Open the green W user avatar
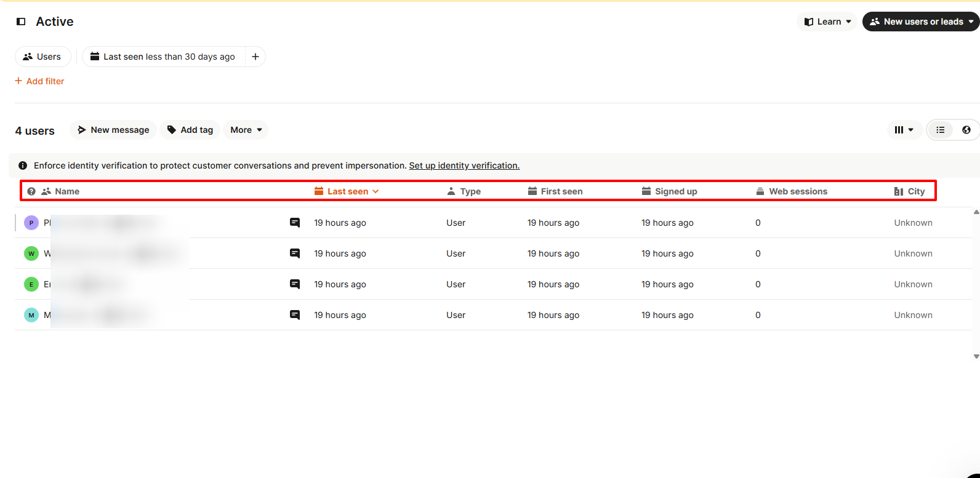 pyautogui.click(x=31, y=253)
